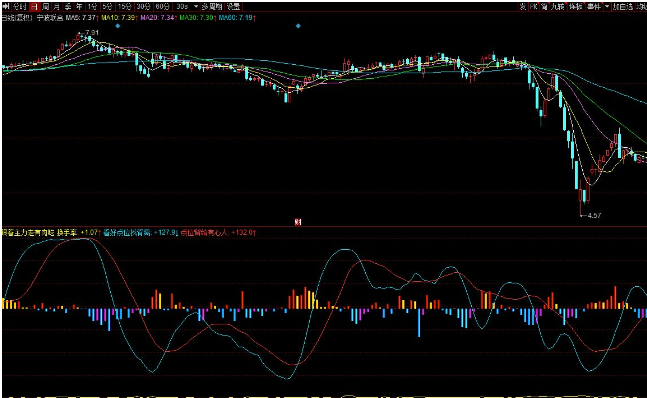This screenshot has width=647, height=398.
Task: Select the 月 monthly period
Action: (x=56, y=7)
